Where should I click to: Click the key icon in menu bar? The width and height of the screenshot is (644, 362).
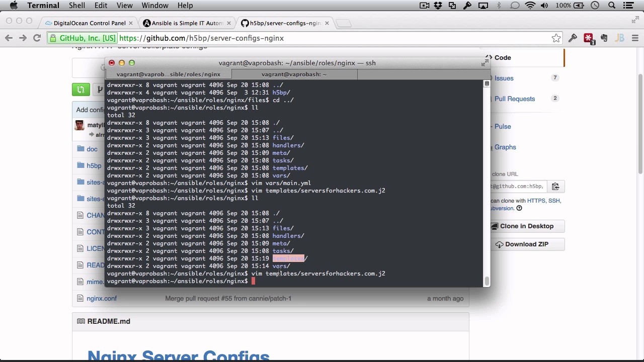click(467, 6)
